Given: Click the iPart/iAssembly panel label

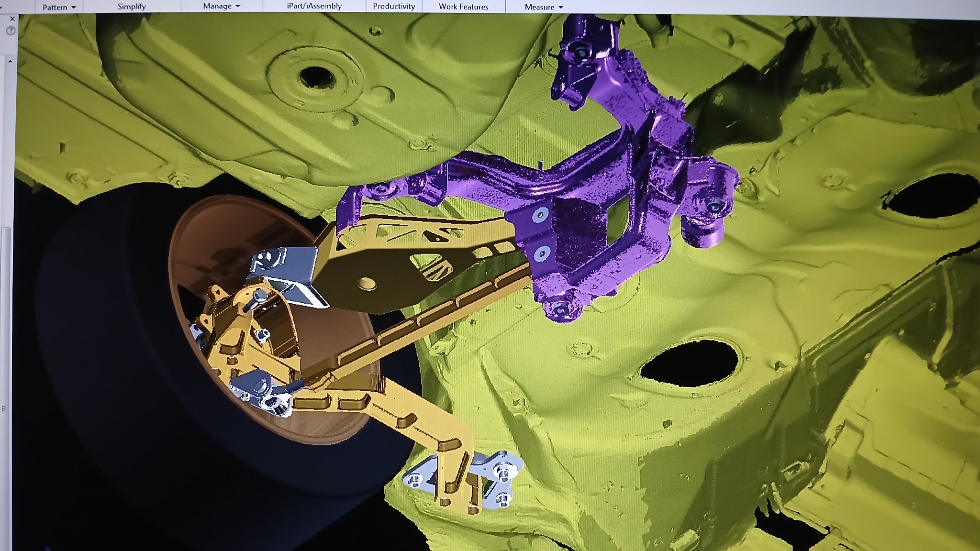Looking at the screenshot, I should coord(314,6).
